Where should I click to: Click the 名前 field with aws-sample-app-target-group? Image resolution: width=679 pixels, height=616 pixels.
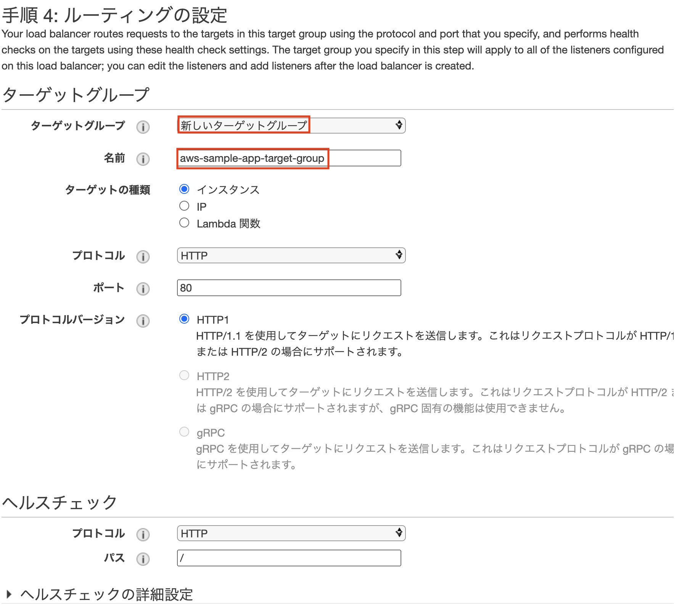click(289, 158)
